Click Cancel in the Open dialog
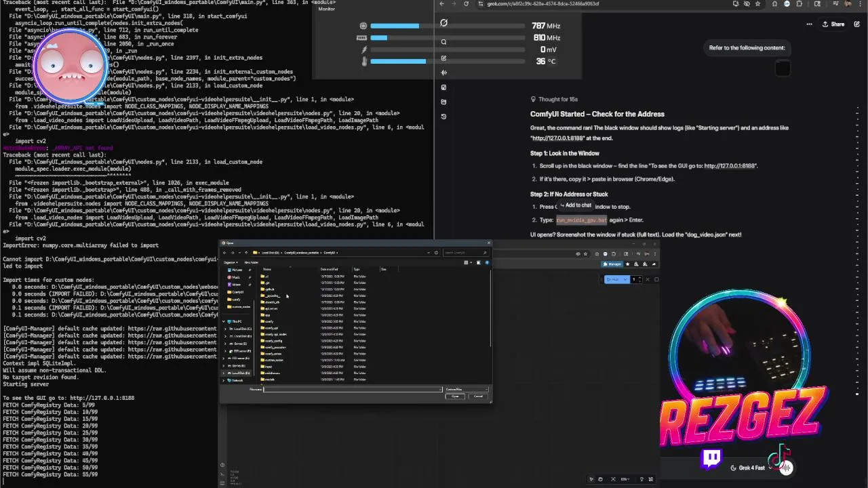Viewport: 868px width, 488px height. pyautogui.click(x=478, y=396)
